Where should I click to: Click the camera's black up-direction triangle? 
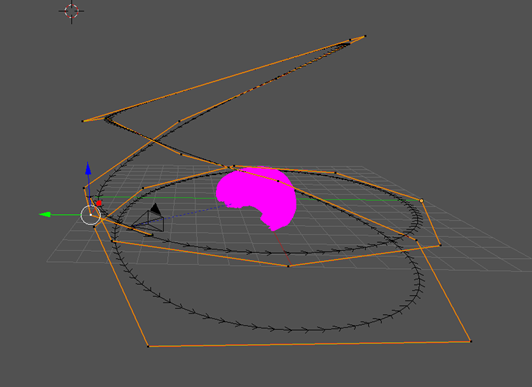point(156,209)
